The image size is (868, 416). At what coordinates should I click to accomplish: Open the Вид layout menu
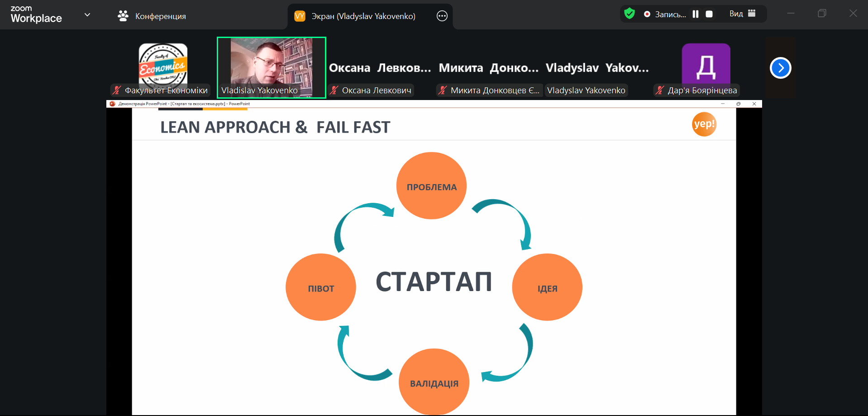[742, 14]
